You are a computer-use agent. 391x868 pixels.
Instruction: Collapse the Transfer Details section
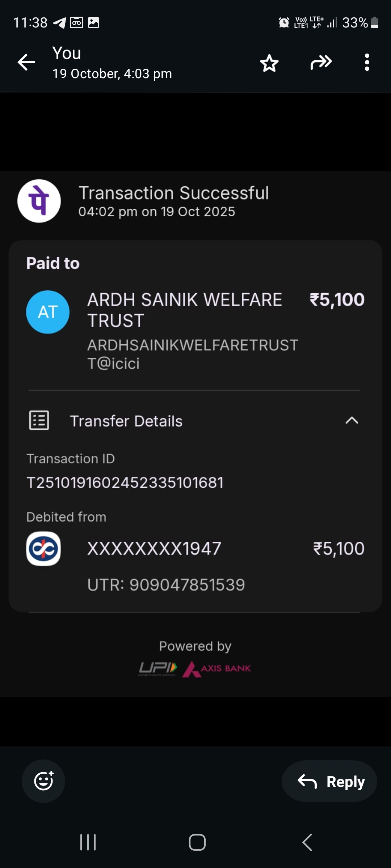click(x=352, y=421)
